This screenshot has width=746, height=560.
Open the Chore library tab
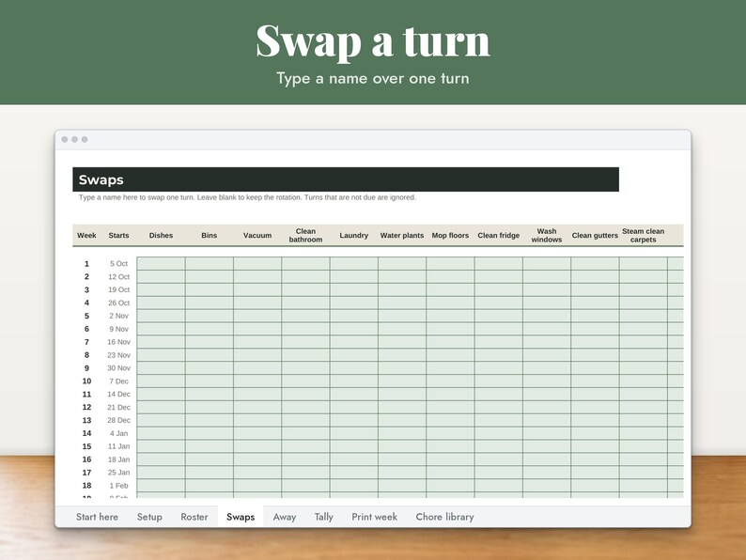pos(444,517)
